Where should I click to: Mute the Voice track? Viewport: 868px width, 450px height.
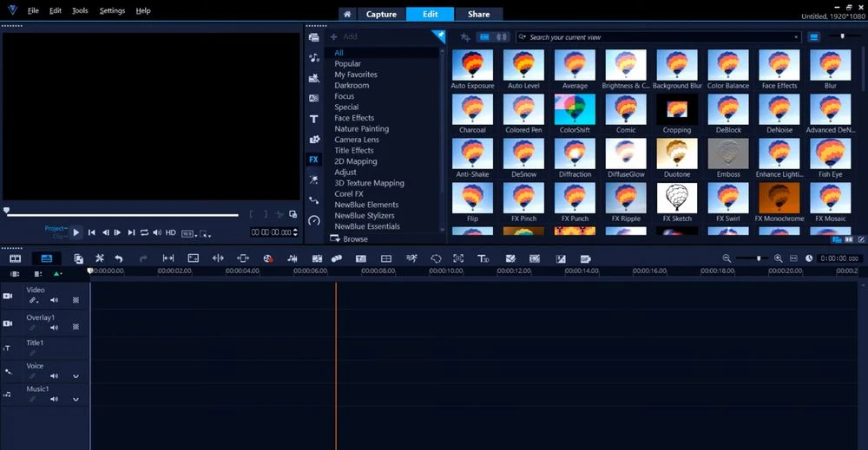(x=54, y=376)
